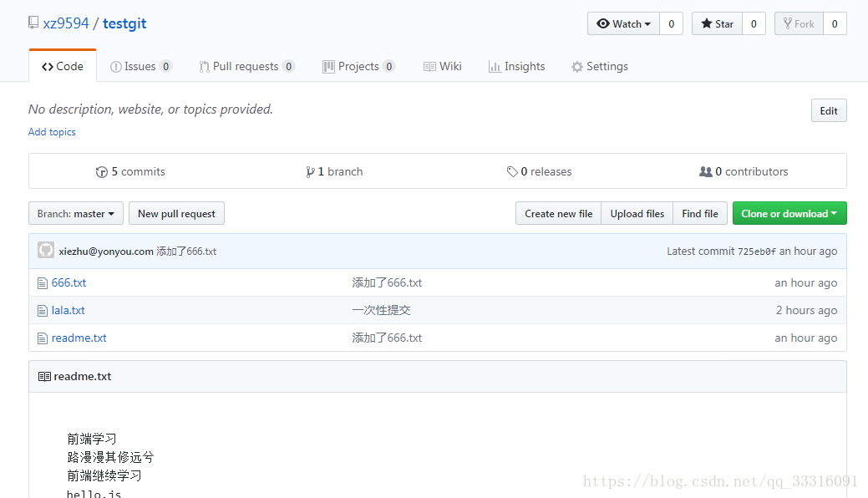The height and width of the screenshot is (498, 868).
Task: Click the commits history clock icon
Action: pyautogui.click(x=102, y=172)
